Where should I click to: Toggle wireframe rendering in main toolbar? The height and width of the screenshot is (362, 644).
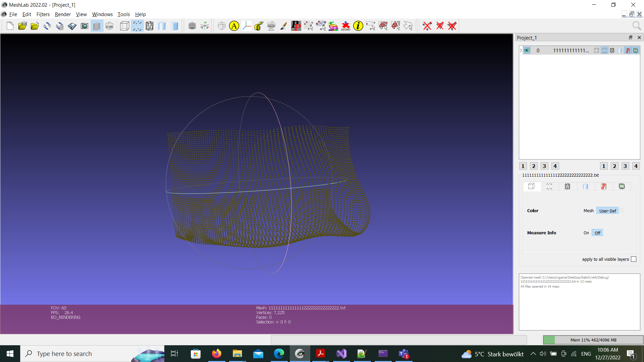coord(150,26)
